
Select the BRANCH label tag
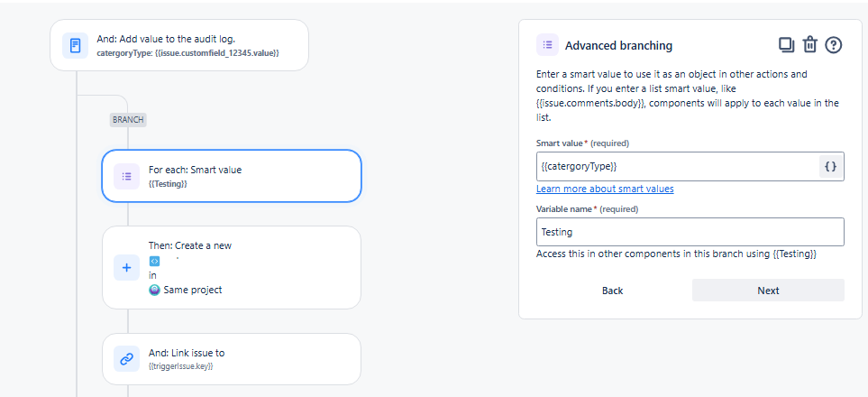pos(128,119)
